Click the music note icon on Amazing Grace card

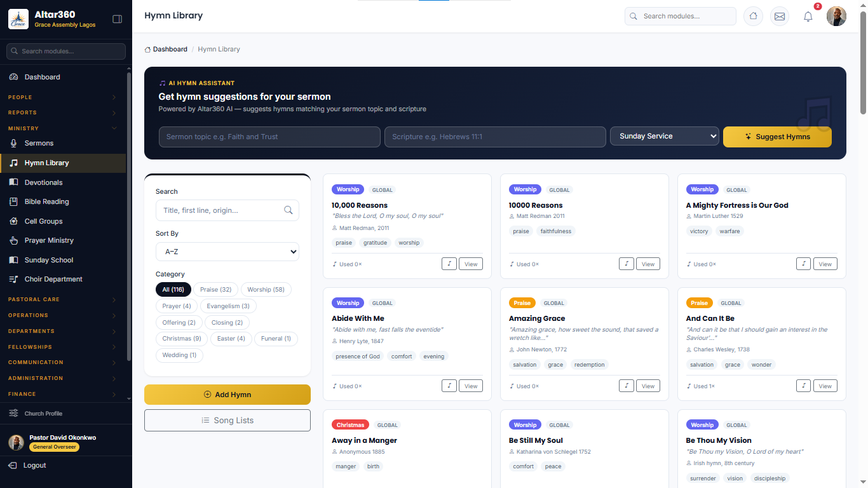coord(627,386)
